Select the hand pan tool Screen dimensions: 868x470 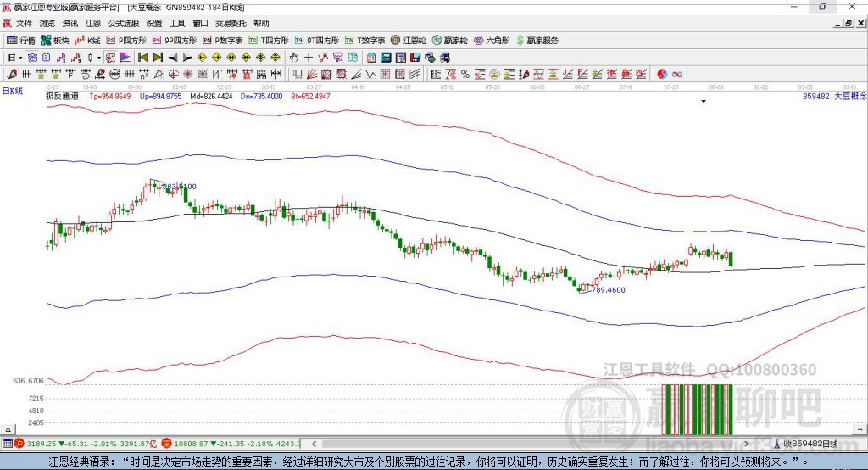294,58
